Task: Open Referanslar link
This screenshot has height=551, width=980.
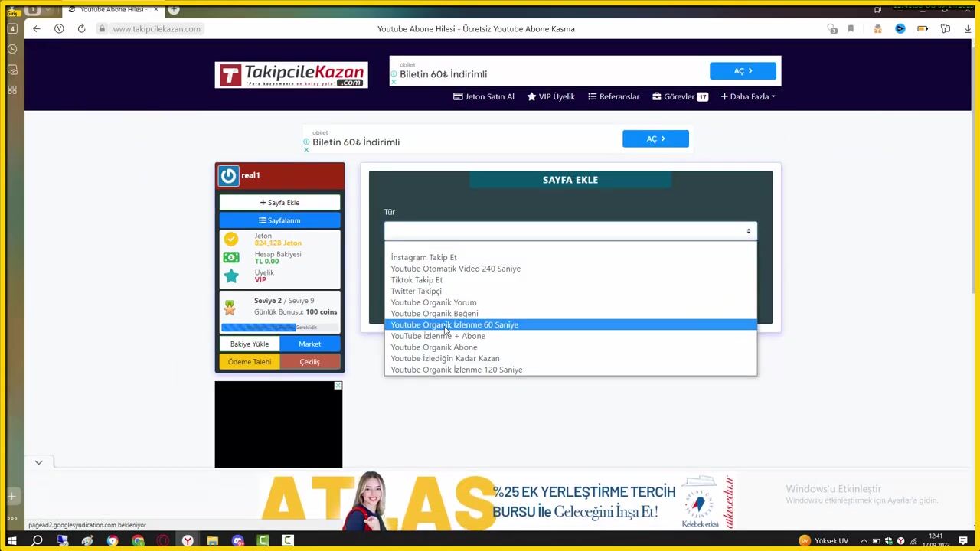Action: (613, 96)
